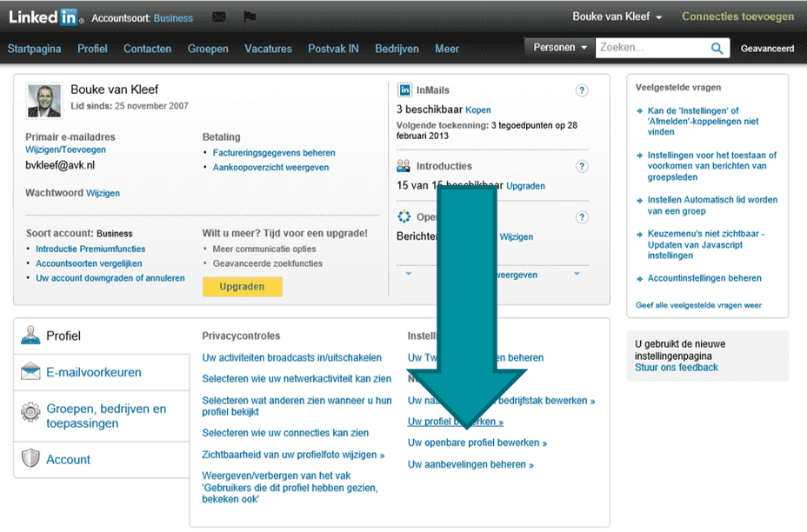Click Bouke van Kleef profile photo
807x532 pixels.
(x=44, y=101)
